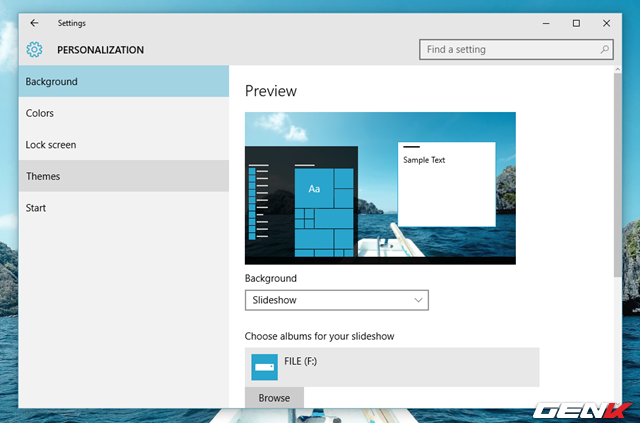Switch to the Themes section
This screenshot has height=423, width=640.
coord(124,176)
